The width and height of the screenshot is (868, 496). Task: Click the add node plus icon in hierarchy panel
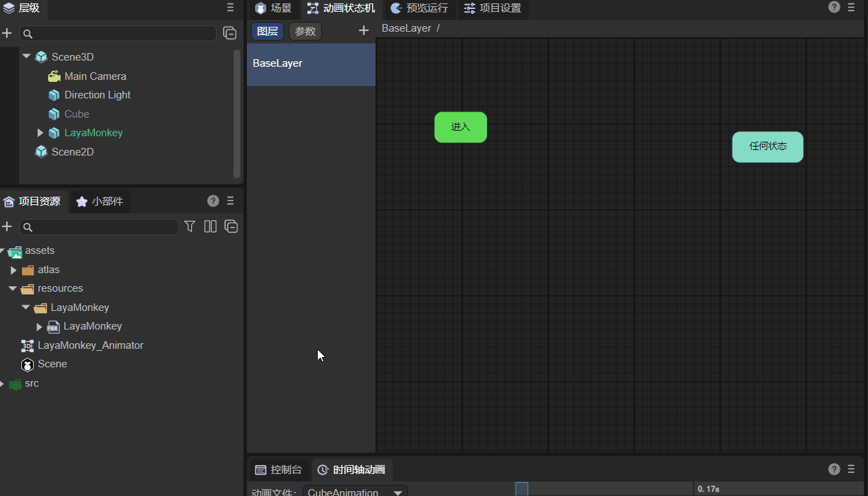click(7, 33)
